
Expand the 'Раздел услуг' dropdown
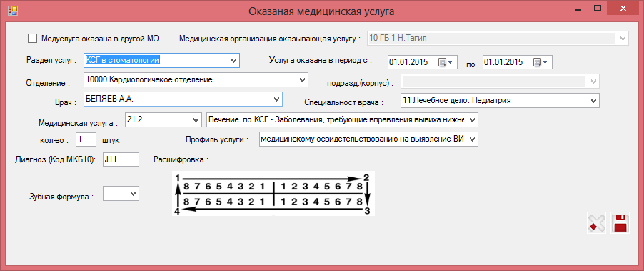(233, 61)
